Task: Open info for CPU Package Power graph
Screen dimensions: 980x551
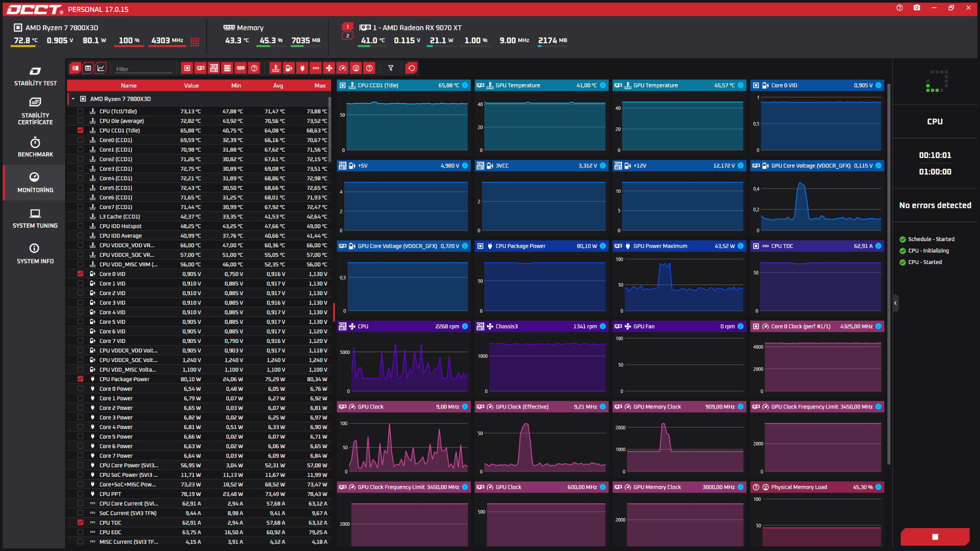Action: click(602, 246)
